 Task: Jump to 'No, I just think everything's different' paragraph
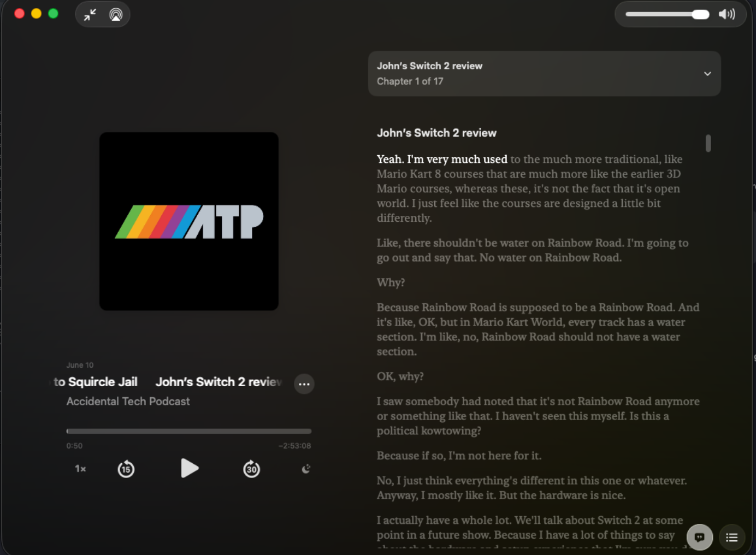point(532,488)
